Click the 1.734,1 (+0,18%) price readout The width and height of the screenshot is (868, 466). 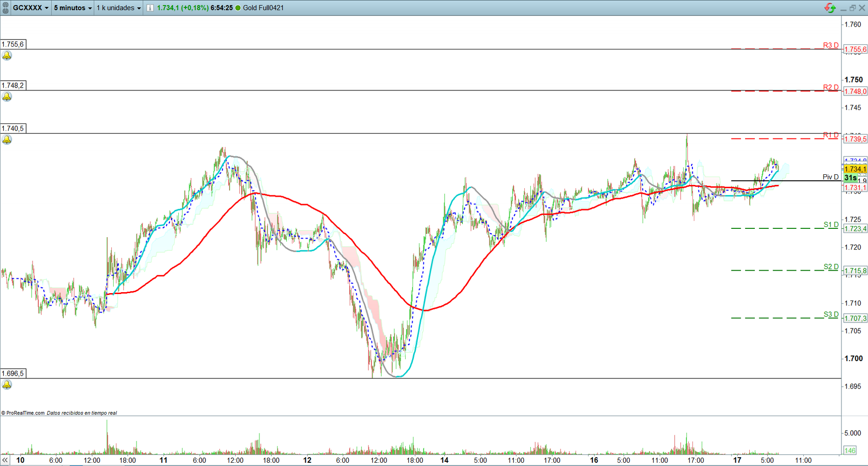pos(183,8)
